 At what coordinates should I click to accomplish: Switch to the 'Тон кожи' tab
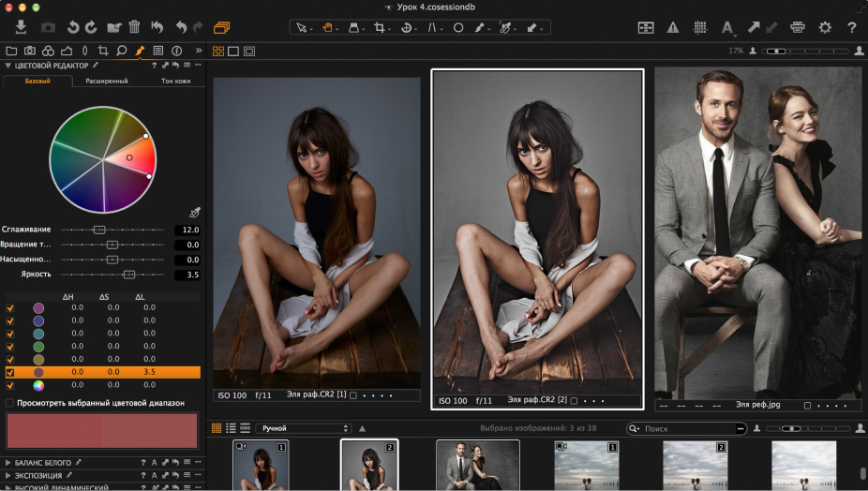pos(176,82)
